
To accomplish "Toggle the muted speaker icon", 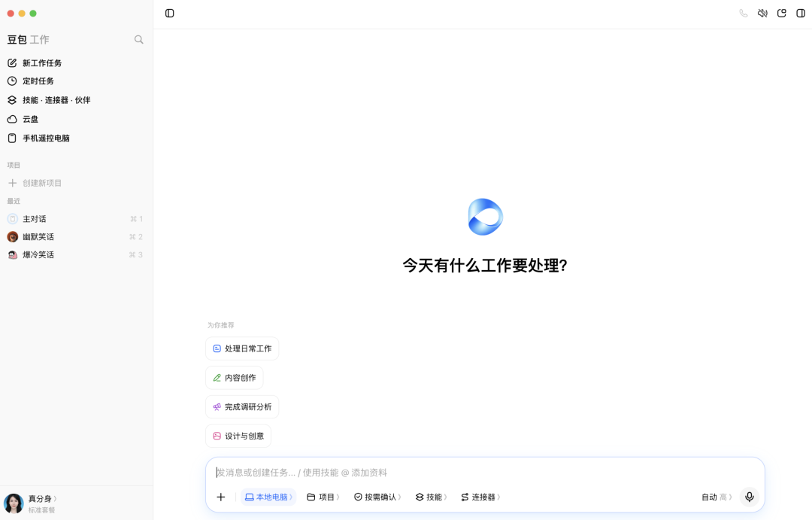I will click(762, 14).
